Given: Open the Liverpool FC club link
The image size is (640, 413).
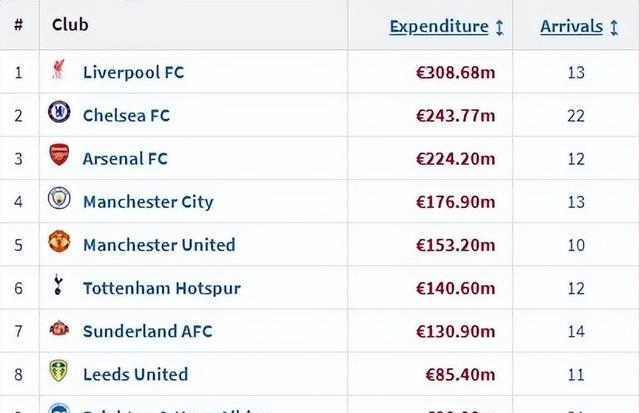Looking at the screenshot, I should (x=133, y=72).
